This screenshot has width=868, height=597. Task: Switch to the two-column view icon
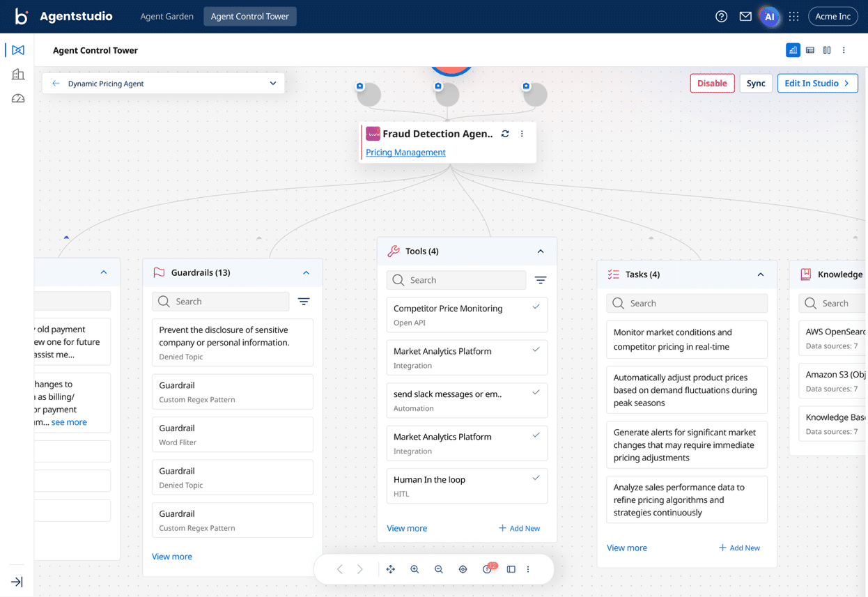[827, 50]
